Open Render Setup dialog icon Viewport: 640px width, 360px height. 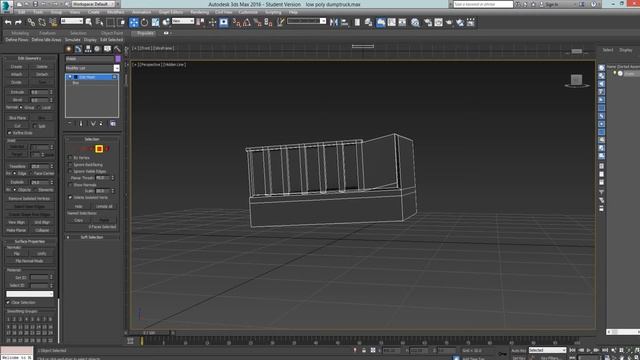428,22
